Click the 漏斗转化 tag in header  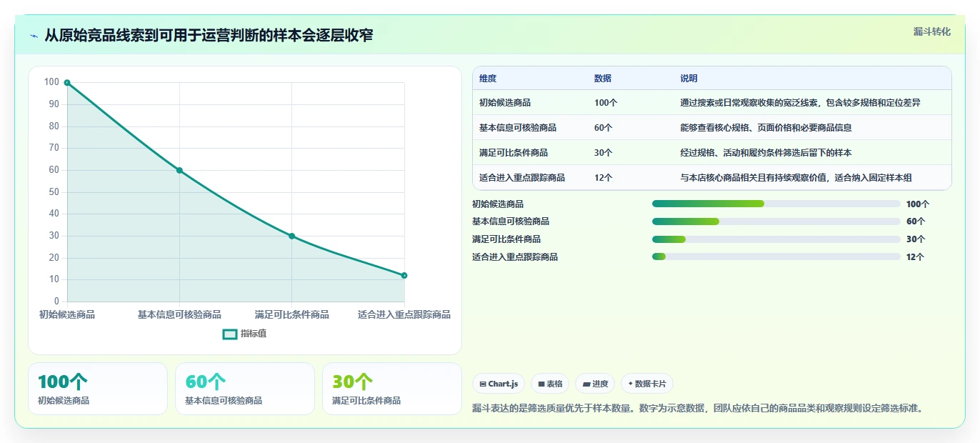click(x=932, y=31)
